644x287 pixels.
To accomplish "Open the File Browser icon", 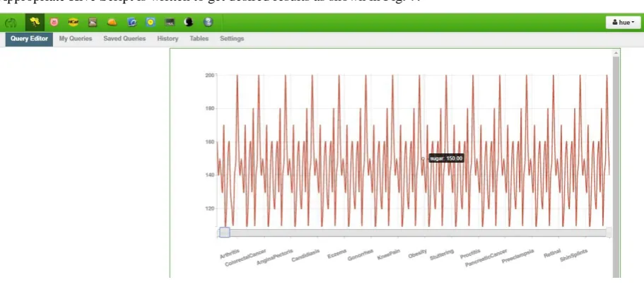I will [x=93, y=22].
